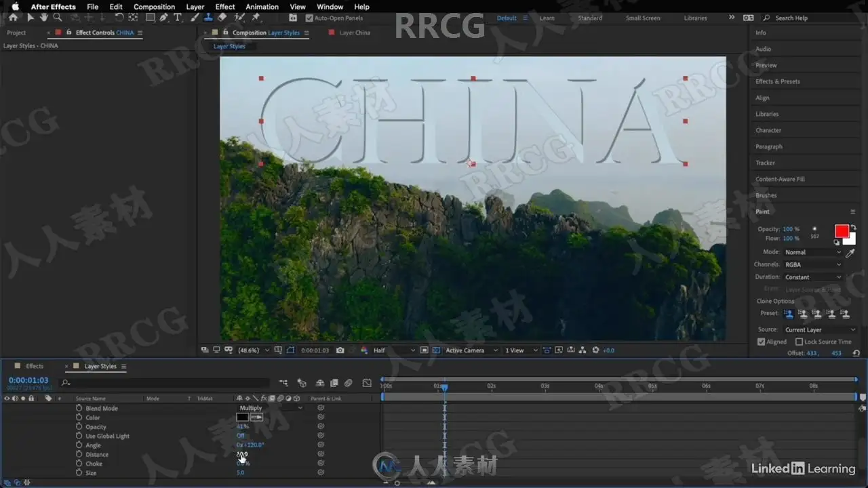Click the Reset Exposure icon in viewer footer
Image resolution: width=868 pixels, height=488 pixels.
point(595,350)
